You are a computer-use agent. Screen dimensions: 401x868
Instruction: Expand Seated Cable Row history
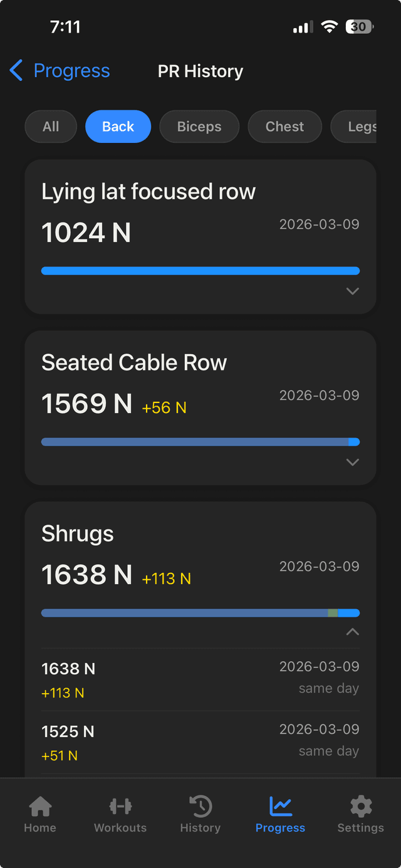[353, 462]
